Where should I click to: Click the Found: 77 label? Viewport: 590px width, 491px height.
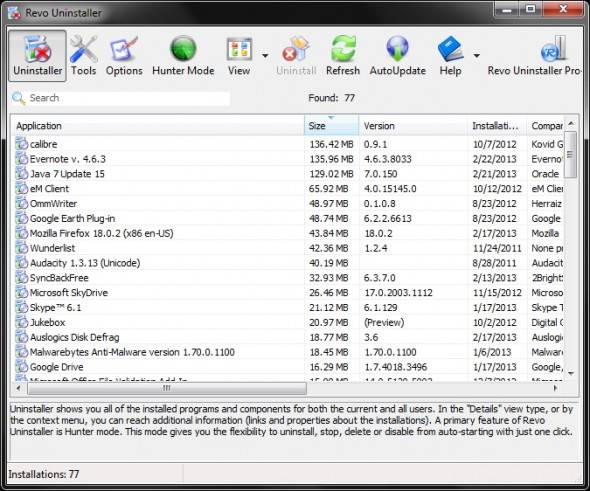click(331, 98)
